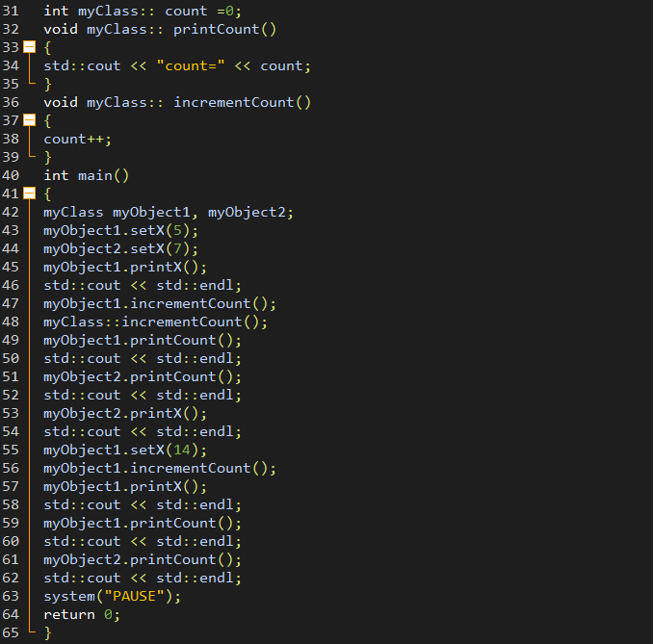
Task: Click the closing brace on line 35
Action: 47,84
